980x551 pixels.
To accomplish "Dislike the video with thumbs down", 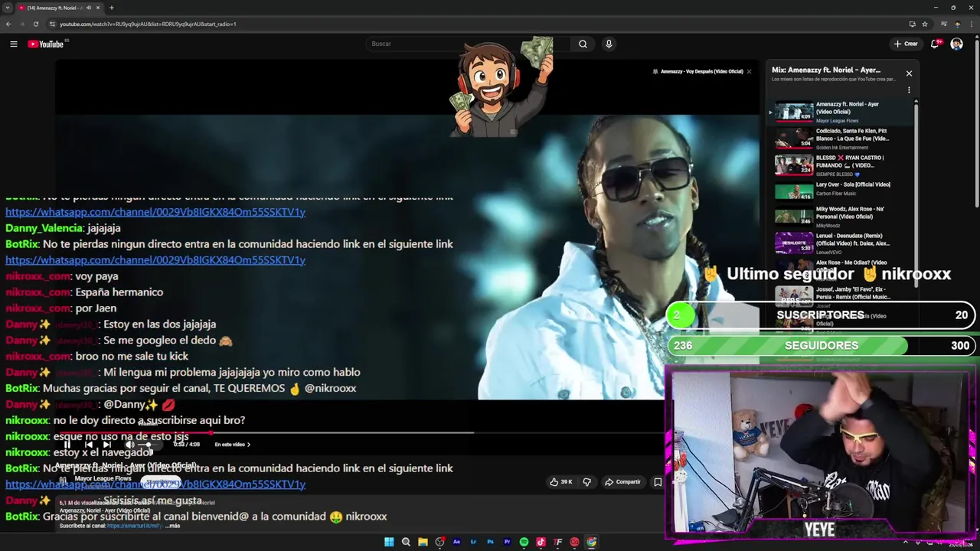I will click(587, 482).
